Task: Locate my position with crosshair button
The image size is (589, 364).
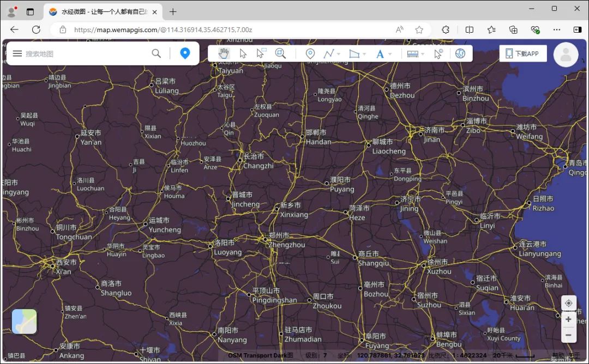Action: tap(569, 303)
